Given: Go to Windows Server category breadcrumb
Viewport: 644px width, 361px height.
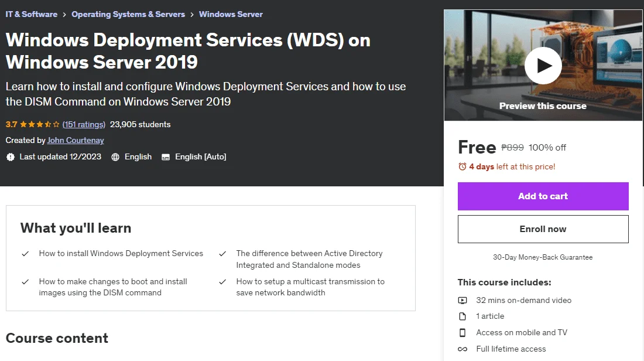Looking at the screenshot, I should click(231, 14).
